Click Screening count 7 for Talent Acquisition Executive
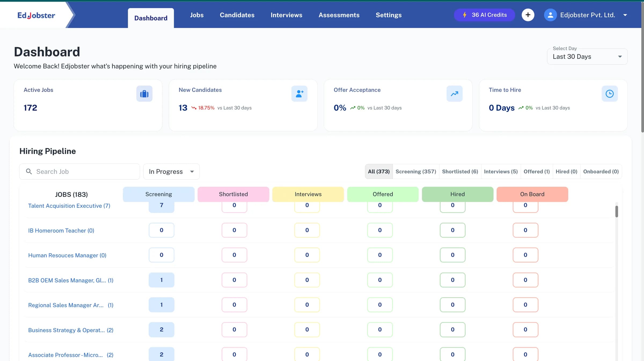 (x=162, y=207)
